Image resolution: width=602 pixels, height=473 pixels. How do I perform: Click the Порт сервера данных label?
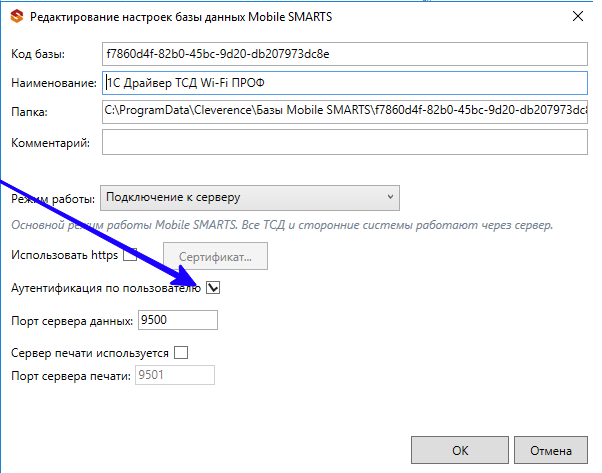pyautogui.click(x=72, y=321)
